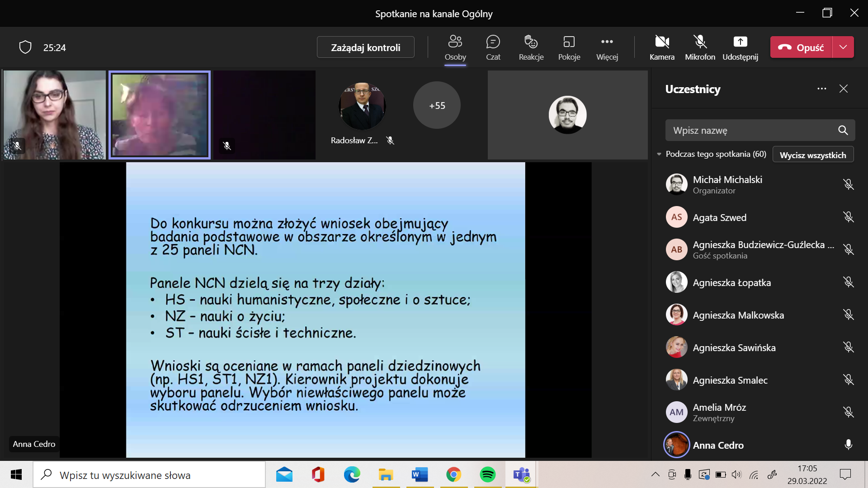Click the +55 more participants bubble

pyautogui.click(x=437, y=105)
